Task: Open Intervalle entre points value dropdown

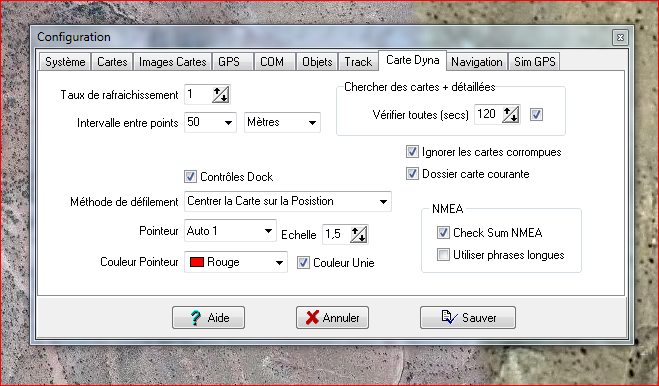Action: click(x=228, y=123)
